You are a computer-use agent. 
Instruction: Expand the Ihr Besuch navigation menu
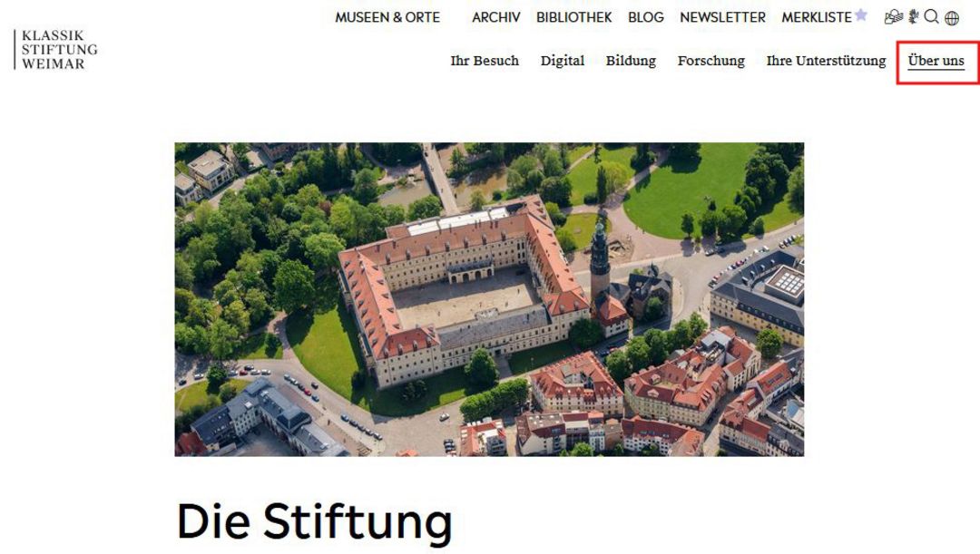485,61
